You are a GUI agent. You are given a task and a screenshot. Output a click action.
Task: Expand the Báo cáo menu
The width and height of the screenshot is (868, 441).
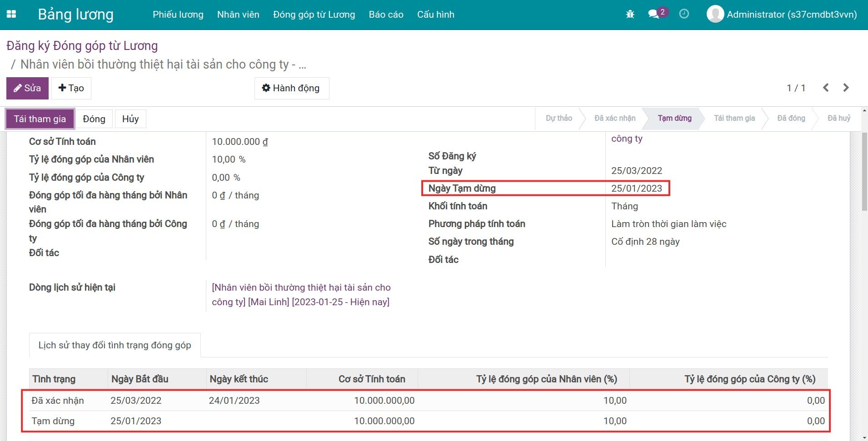pos(386,15)
